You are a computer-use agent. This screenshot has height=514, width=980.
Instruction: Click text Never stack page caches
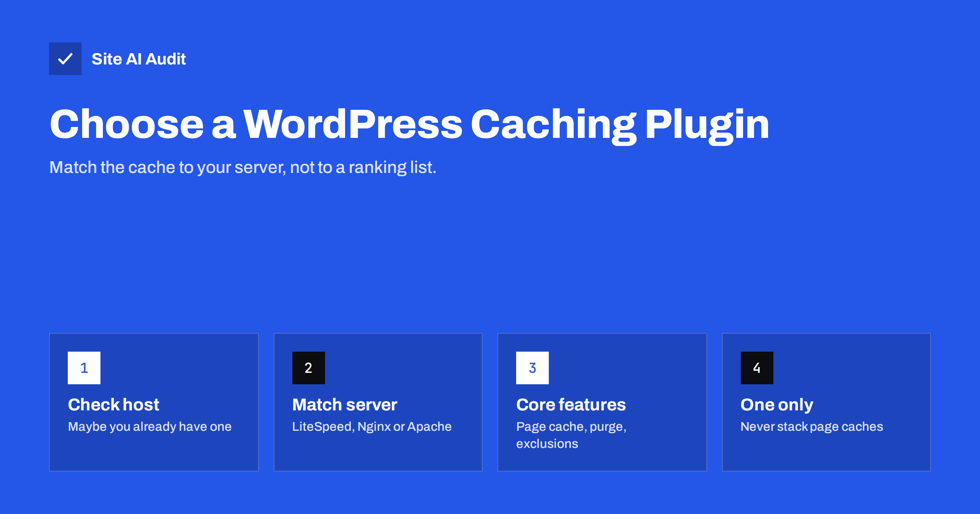click(812, 427)
